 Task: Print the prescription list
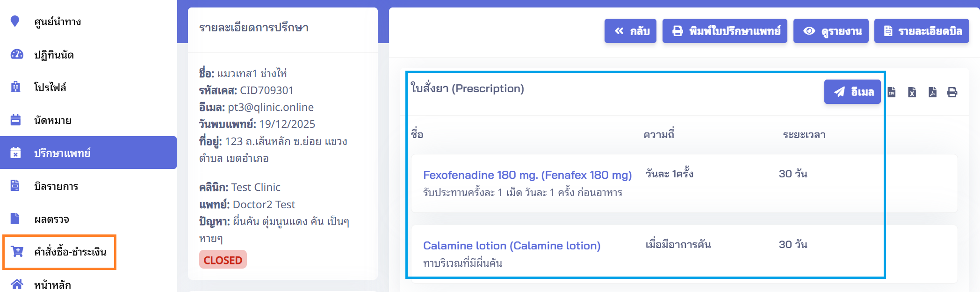point(952,92)
